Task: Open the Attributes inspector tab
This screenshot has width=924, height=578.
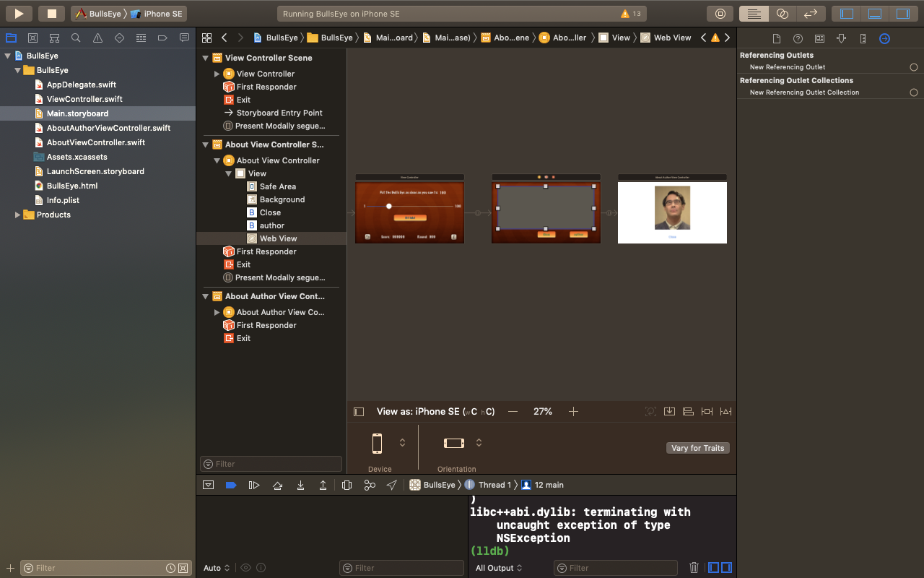Action: click(x=841, y=38)
